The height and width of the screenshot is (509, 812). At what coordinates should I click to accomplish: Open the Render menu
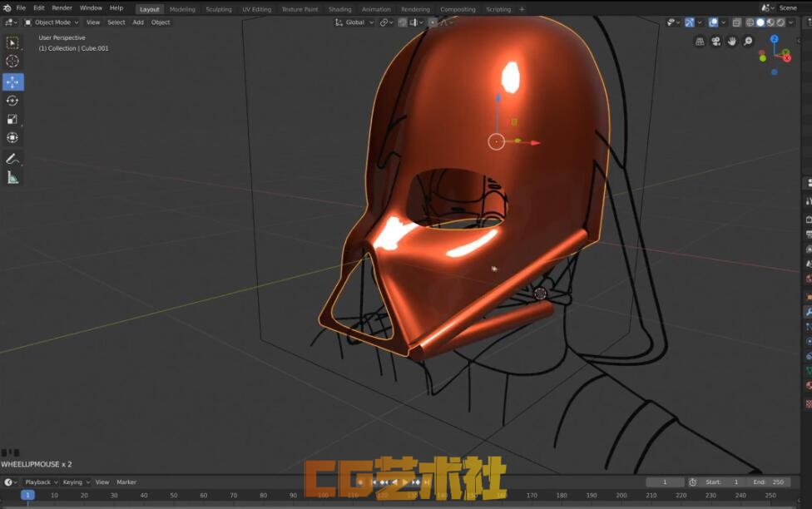[x=62, y=7]
